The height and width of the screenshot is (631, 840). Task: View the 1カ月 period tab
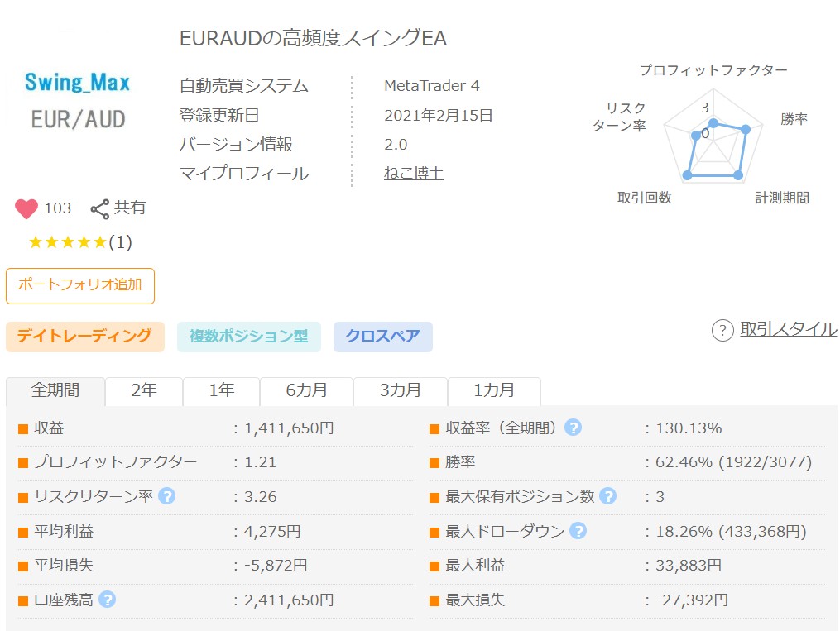coord(493,390)
